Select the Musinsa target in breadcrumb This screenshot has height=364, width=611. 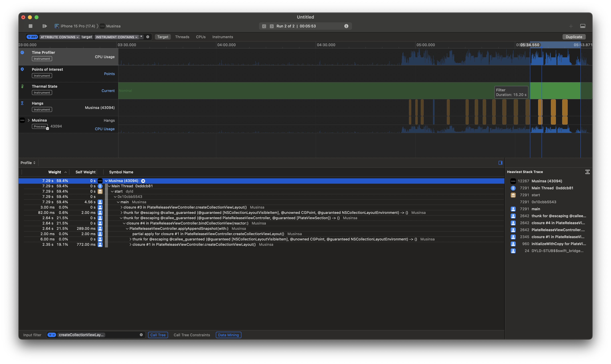(x=110, y=26)
